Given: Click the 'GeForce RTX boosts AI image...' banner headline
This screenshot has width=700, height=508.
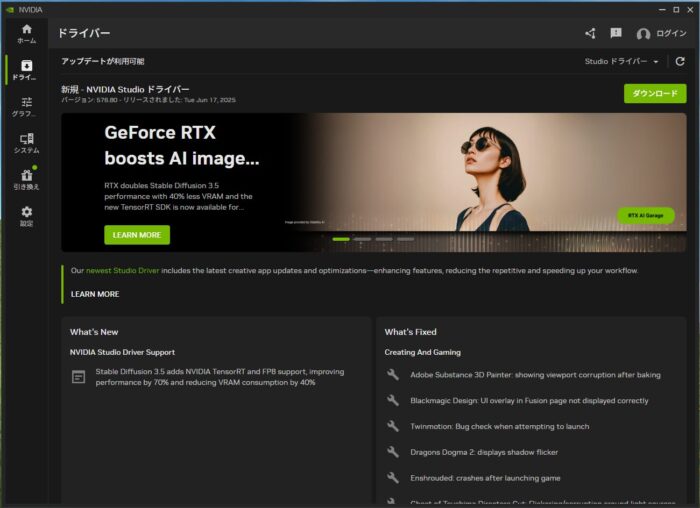Looking at the screenshot, I should (x=182, y=145).
